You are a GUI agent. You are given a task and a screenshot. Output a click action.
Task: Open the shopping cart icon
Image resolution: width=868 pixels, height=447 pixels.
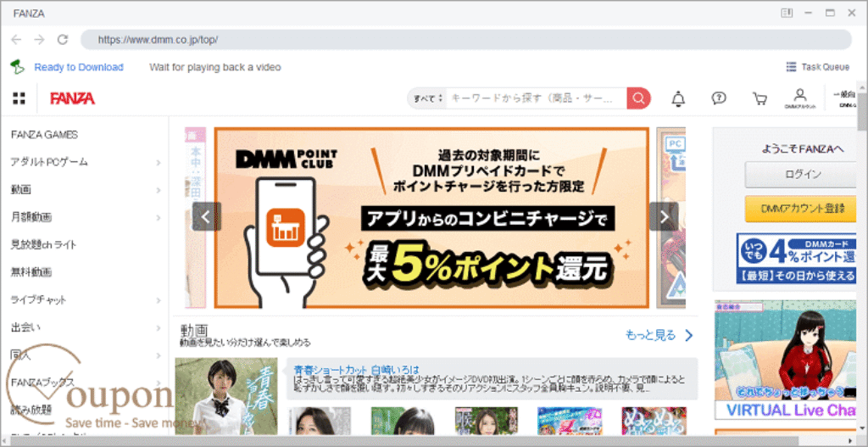(759, 98)
